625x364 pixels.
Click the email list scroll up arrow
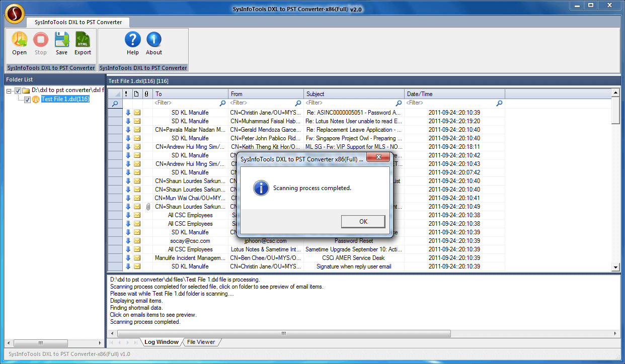pyautogui.click(x=615, y=93)
